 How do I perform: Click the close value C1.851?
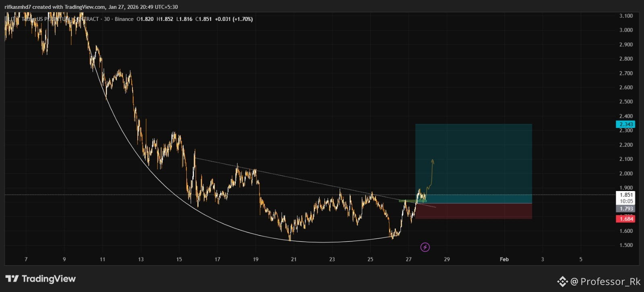[204, 19]
